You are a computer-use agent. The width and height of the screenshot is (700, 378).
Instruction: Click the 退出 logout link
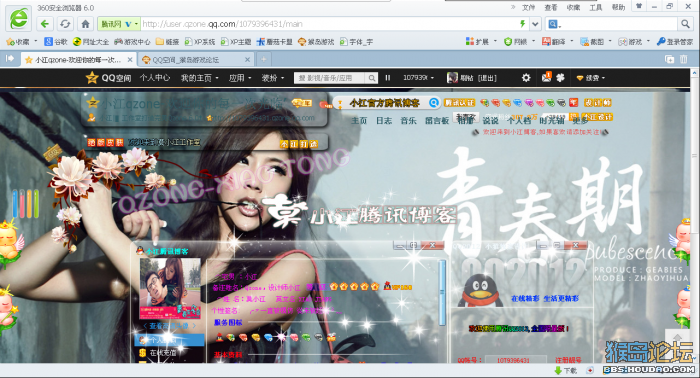point(487,78)
